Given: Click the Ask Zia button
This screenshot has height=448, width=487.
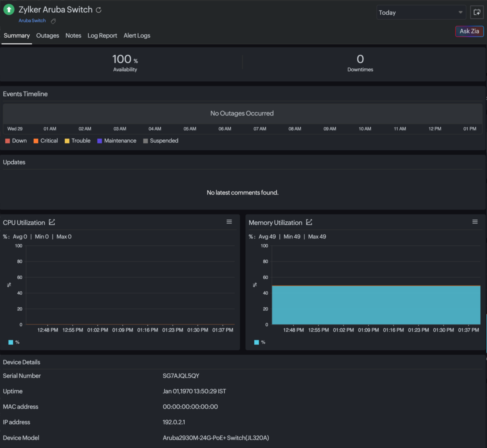Looking at the screenshot, I should pos(469,31).
